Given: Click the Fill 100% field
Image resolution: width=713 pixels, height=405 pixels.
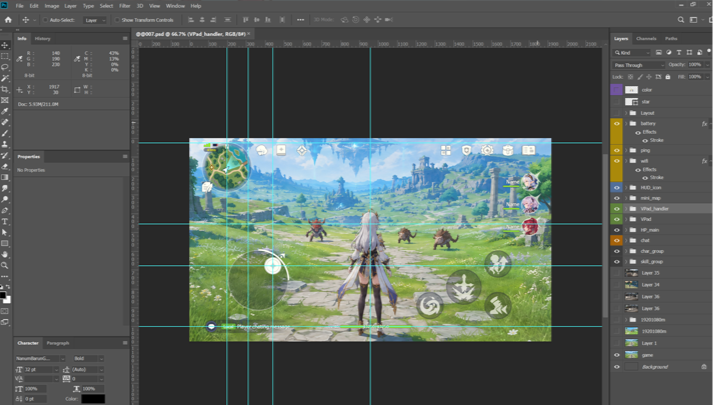Looking at the screenshot, I should (x=695, y=77).
